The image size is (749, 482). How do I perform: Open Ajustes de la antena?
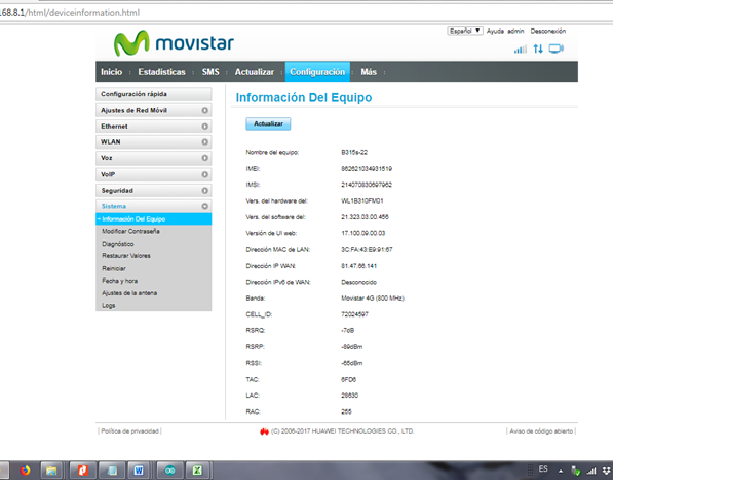pos(129,293)
